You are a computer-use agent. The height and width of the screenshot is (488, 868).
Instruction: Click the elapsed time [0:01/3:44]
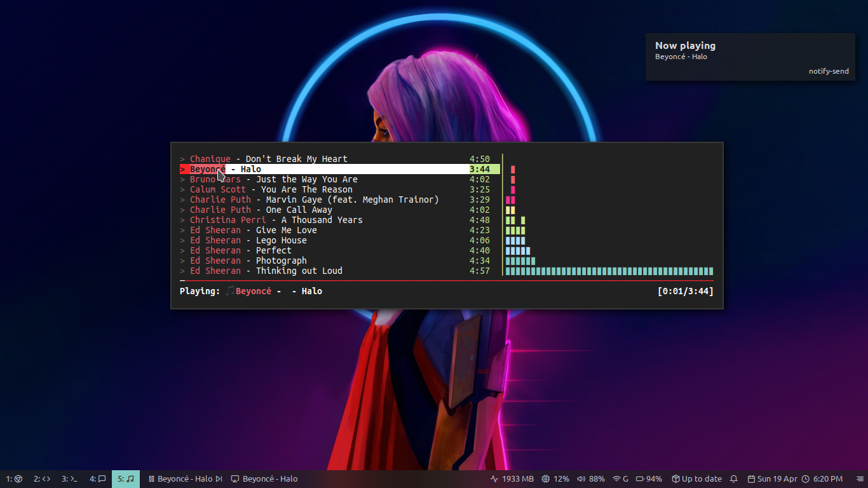[x=686, y=291]
